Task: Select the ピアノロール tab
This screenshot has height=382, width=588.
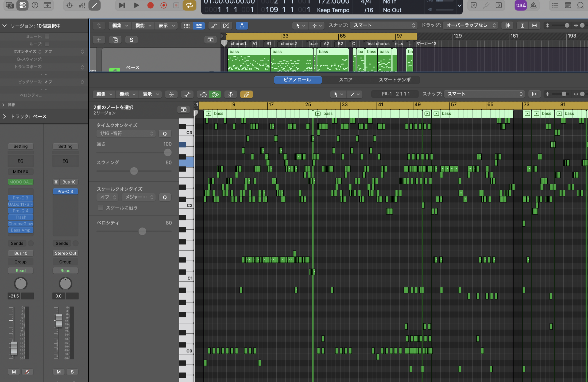Action: tap(297, 80)
